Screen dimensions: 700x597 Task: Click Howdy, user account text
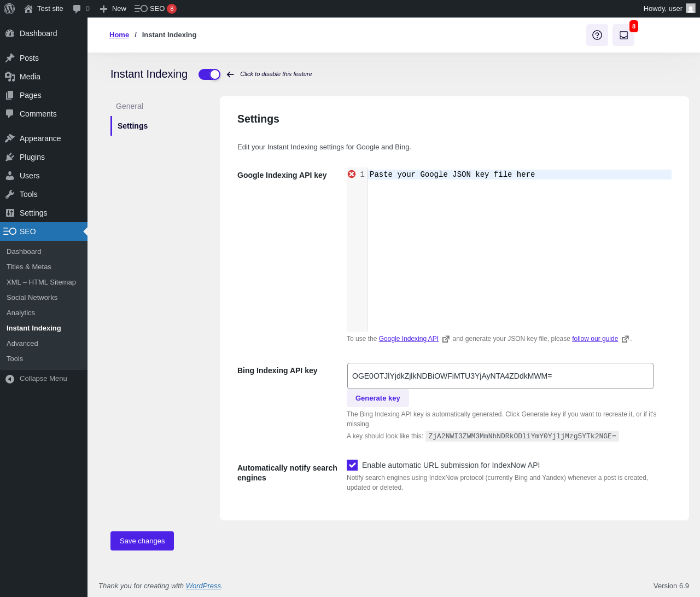[x=663, y=9]
